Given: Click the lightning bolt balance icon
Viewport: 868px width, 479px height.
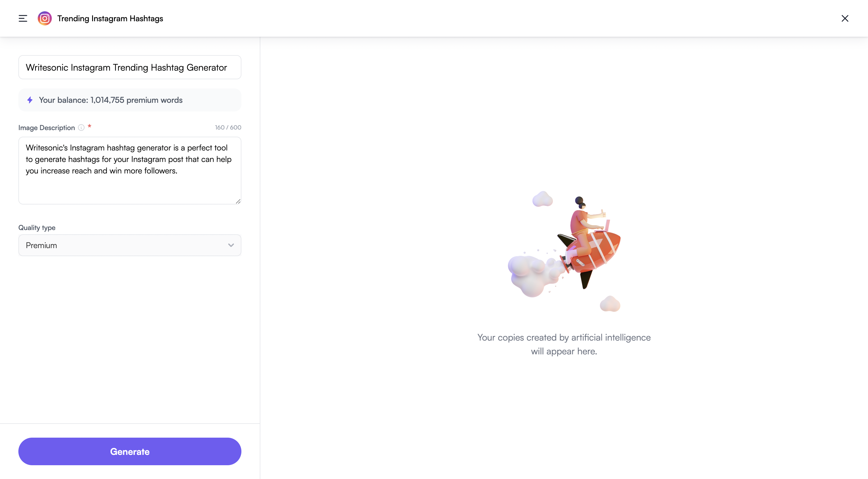Looking at the screenshot, I should tap(30, 100).
